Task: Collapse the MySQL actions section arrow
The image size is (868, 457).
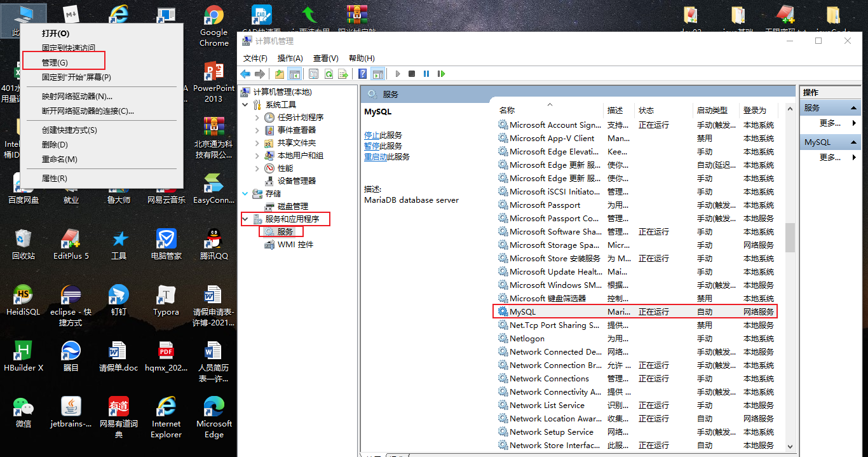Action: pos(854,142)
